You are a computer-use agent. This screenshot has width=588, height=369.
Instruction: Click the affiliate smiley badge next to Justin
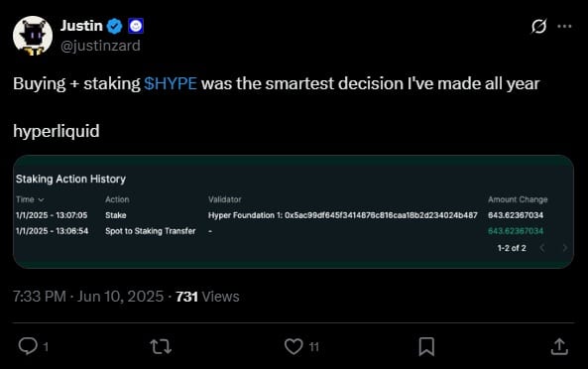[136, 26]
